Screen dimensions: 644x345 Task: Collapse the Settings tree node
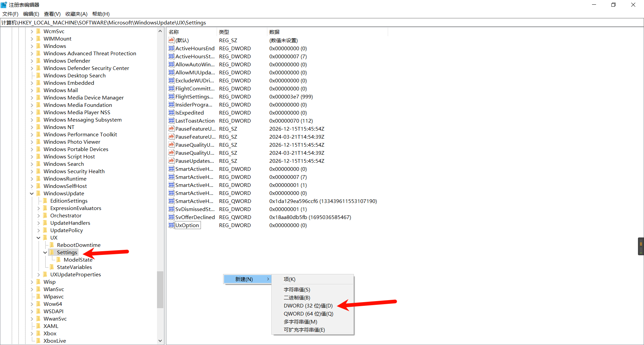[x=45, y=252]
